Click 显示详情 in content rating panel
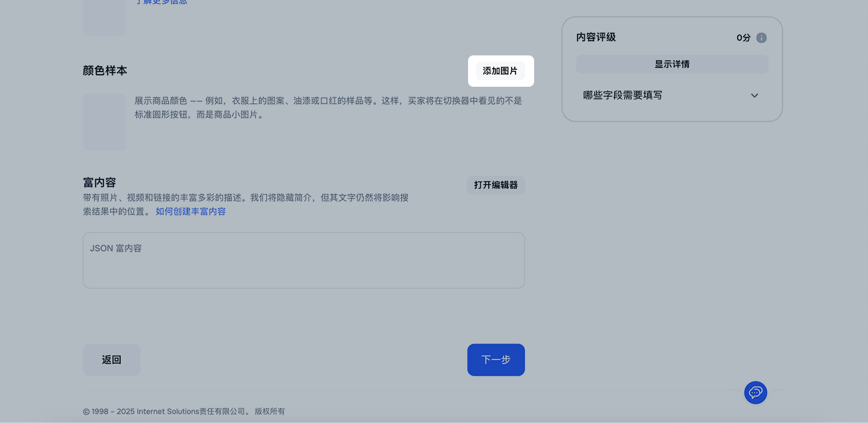The height and width of the screenshot is (423, 868). pyautogui.click(x=672, y=64)
